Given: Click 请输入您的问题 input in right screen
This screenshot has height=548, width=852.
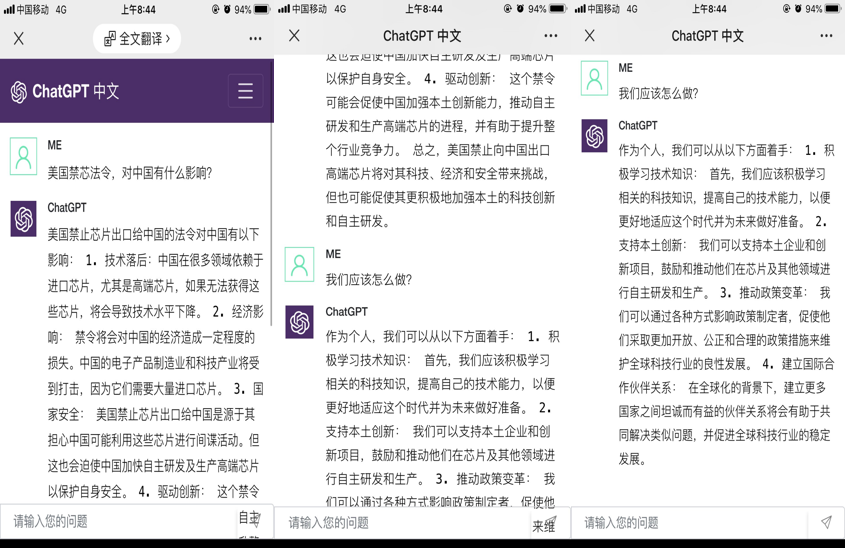Looking at the screenshot, I should (x=689, y=522).
